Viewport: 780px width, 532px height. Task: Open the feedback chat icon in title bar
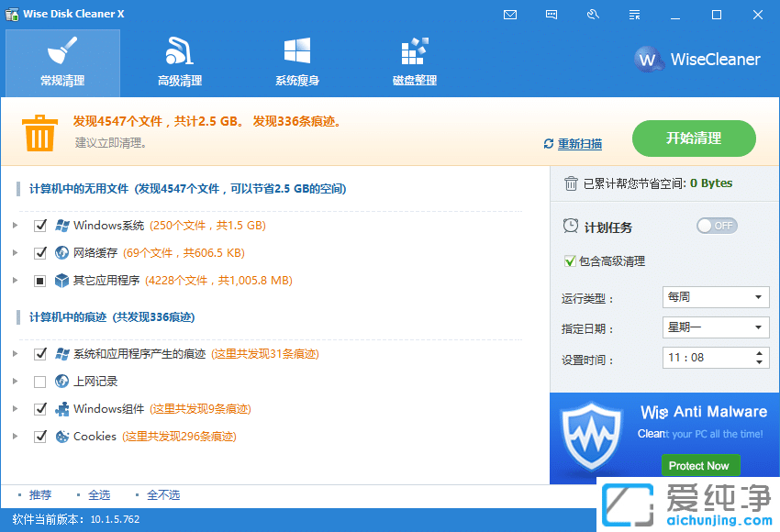[x=552, y=15]
